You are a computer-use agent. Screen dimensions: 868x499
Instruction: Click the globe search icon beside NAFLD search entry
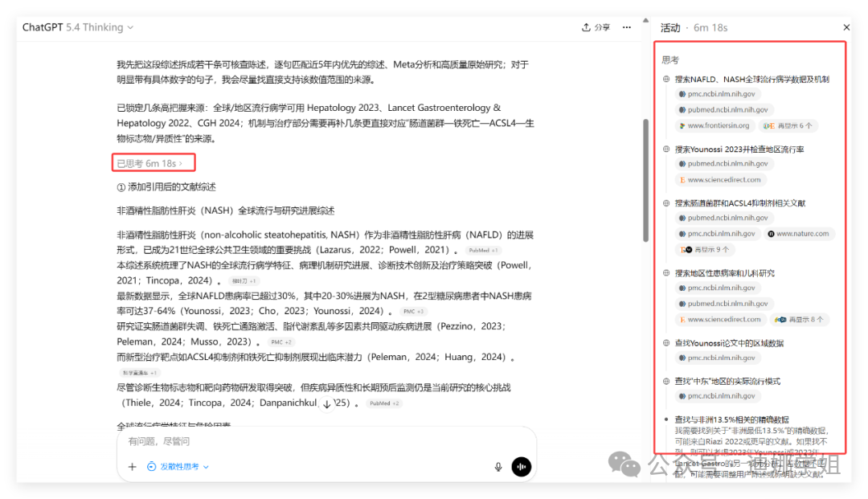click(665, 78)
